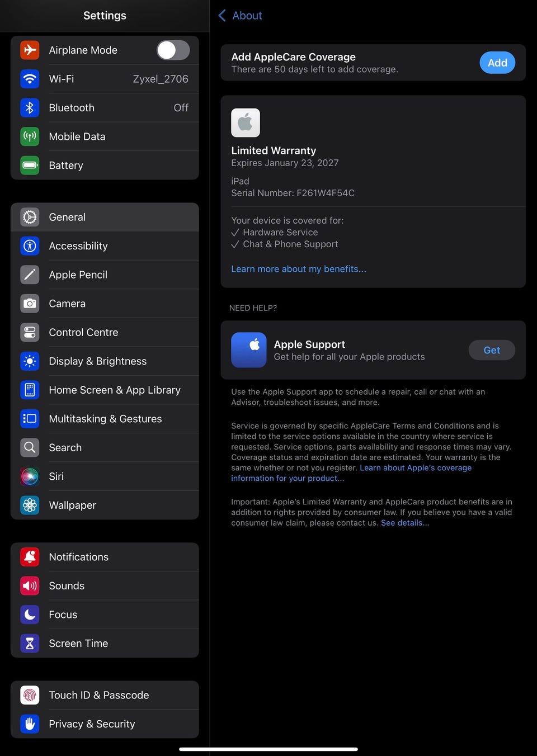Open Privacy & Security row
This screenshot has height=756, width=537.
point(105,724)
